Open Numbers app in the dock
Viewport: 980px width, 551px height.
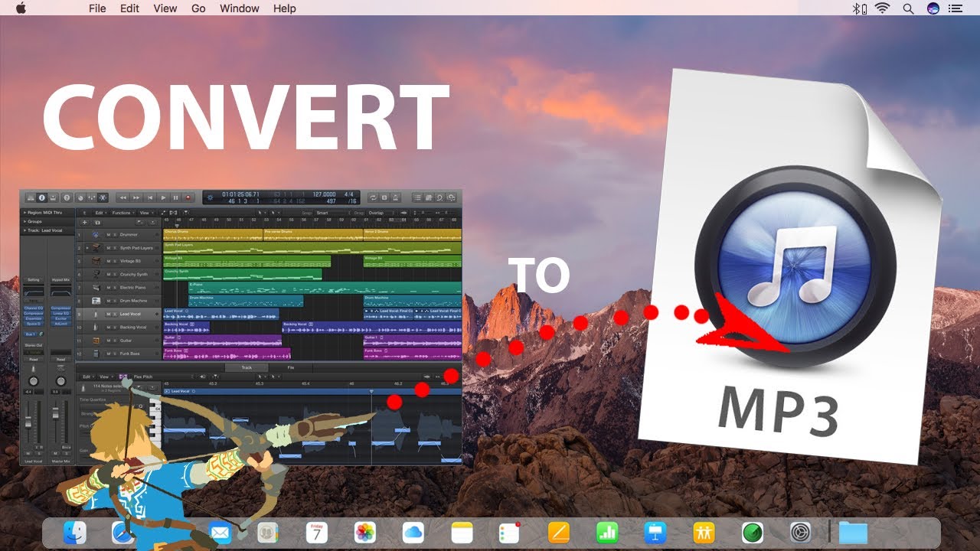pyautogui.click(x=606, y=533)
